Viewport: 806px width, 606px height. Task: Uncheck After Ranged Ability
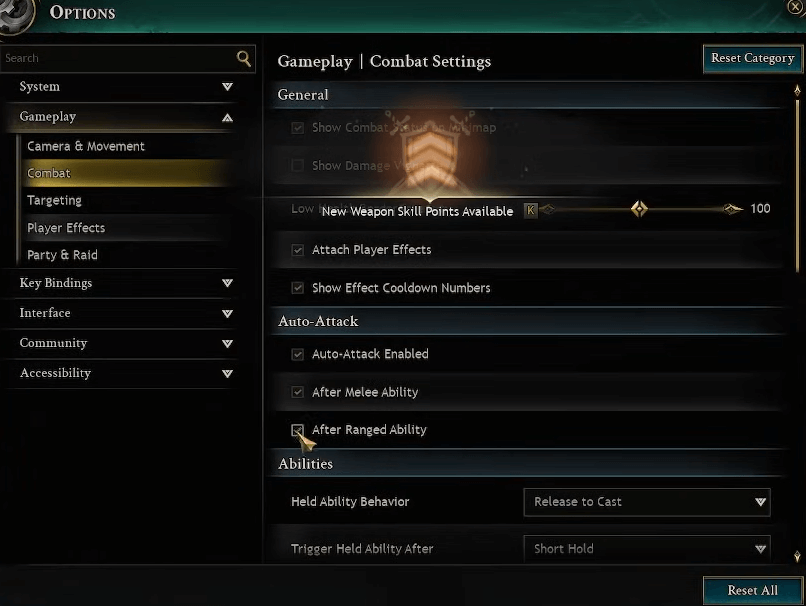tap(297, 430)
